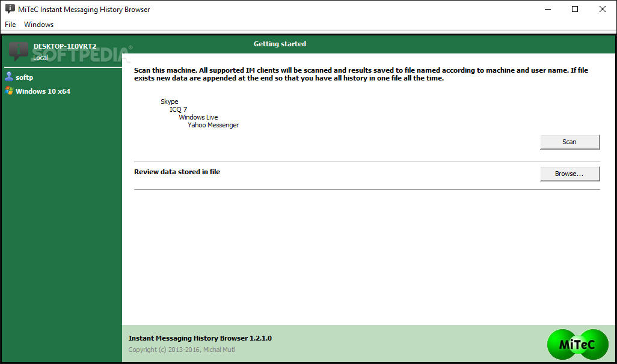Click the Local label under machine name
617x364 pixels.
(40, 58)
